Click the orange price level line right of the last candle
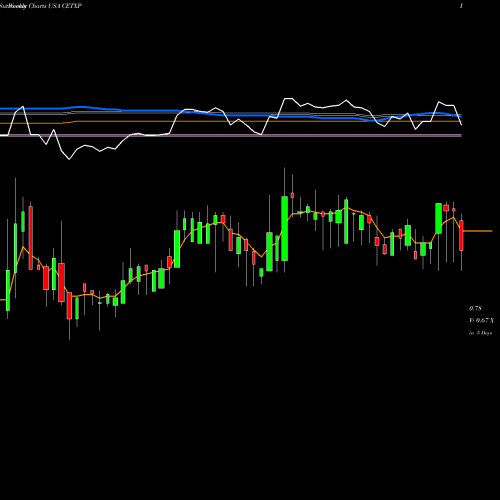 pos(477,231)
